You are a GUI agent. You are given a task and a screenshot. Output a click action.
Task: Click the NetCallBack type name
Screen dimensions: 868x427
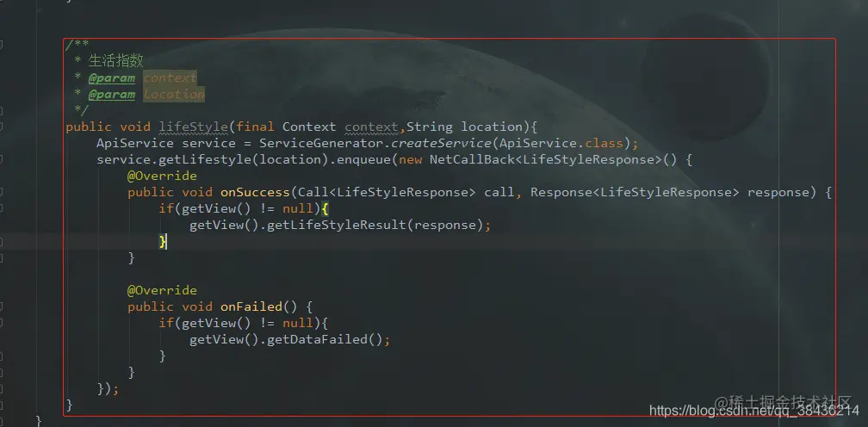[x=472, y=160]
